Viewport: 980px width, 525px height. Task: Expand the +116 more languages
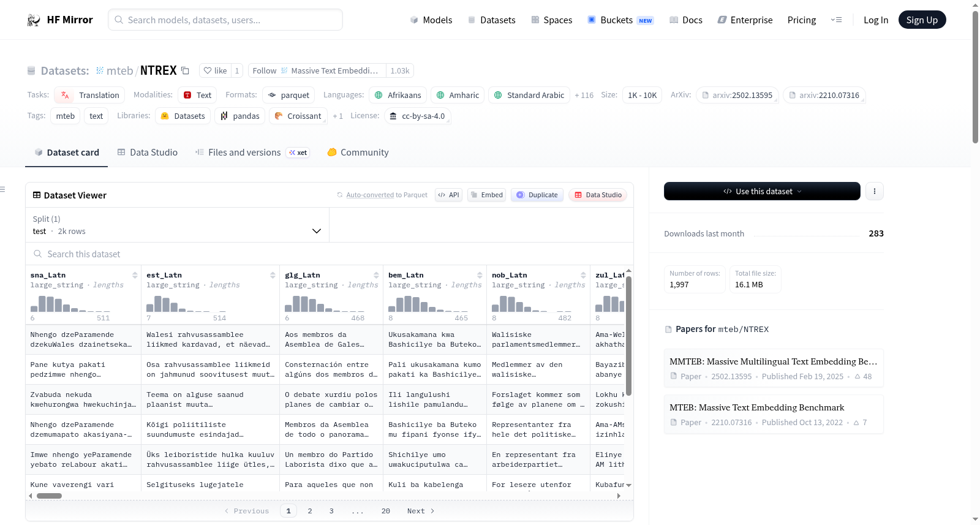click(584, 95)
